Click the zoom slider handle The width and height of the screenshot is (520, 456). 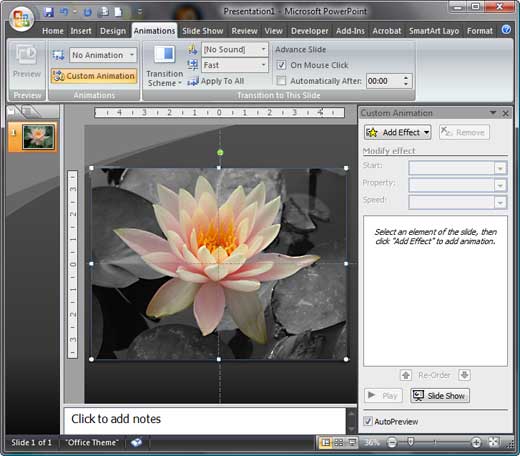point(411,442)
